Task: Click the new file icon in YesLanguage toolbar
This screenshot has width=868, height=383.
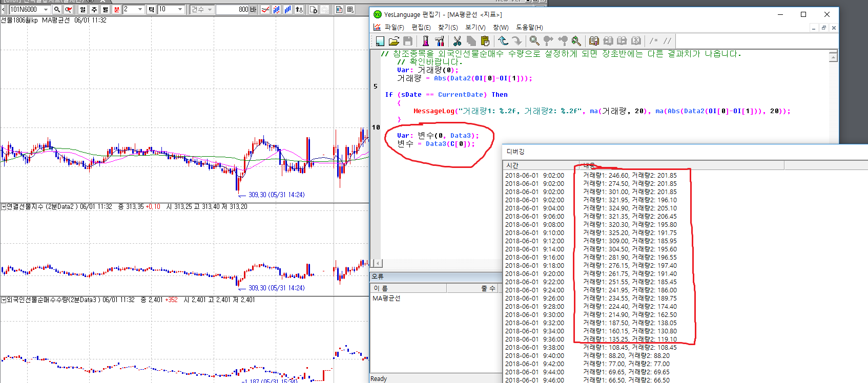Action: (380, 41)
